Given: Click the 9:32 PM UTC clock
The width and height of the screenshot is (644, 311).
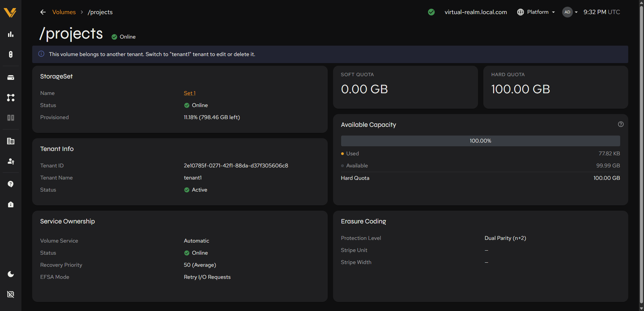Looking at the screenshot, I should click(602, 12).
